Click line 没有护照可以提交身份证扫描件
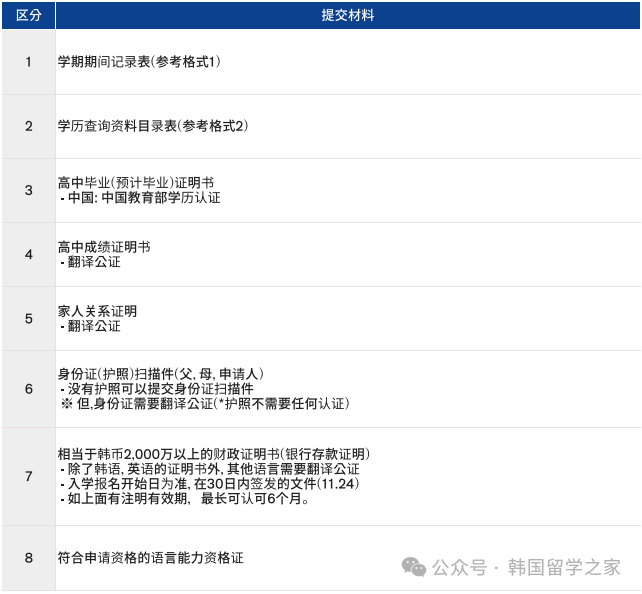The width and height of the screenshot is (642, 594). coord(157,389)
